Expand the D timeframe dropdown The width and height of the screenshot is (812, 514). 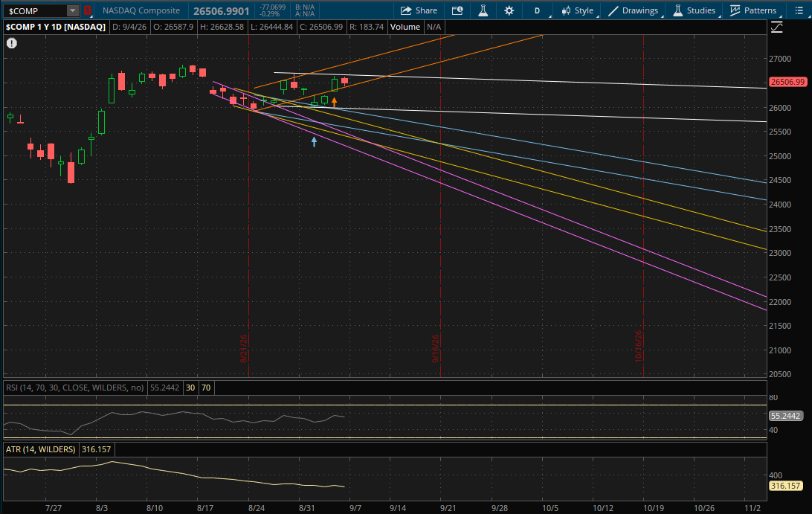click(x=538, y=10)
